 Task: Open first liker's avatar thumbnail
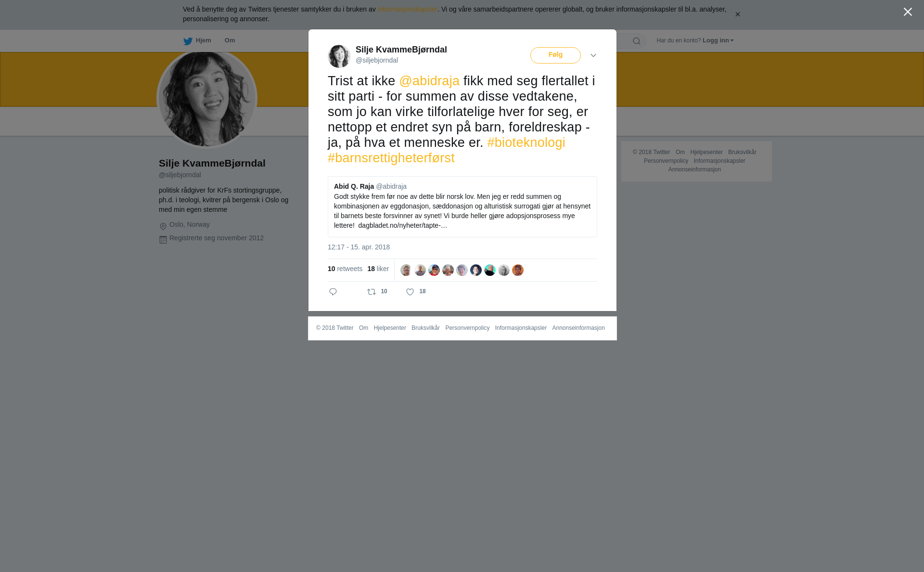(406, 270)
